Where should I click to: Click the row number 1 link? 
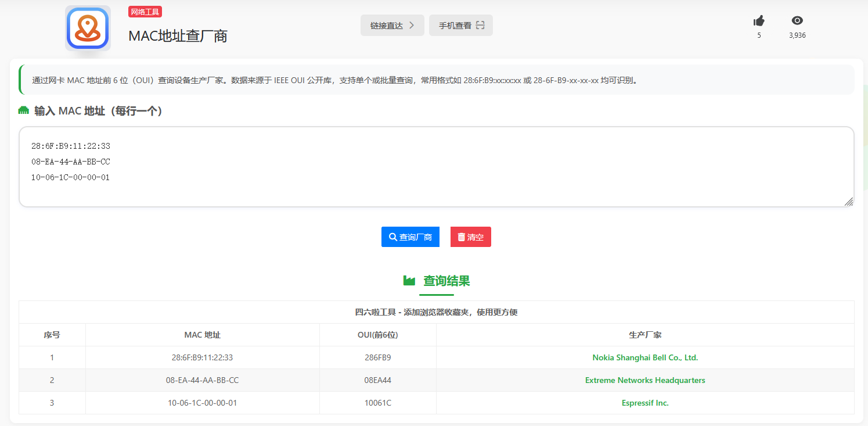(52, 357)
